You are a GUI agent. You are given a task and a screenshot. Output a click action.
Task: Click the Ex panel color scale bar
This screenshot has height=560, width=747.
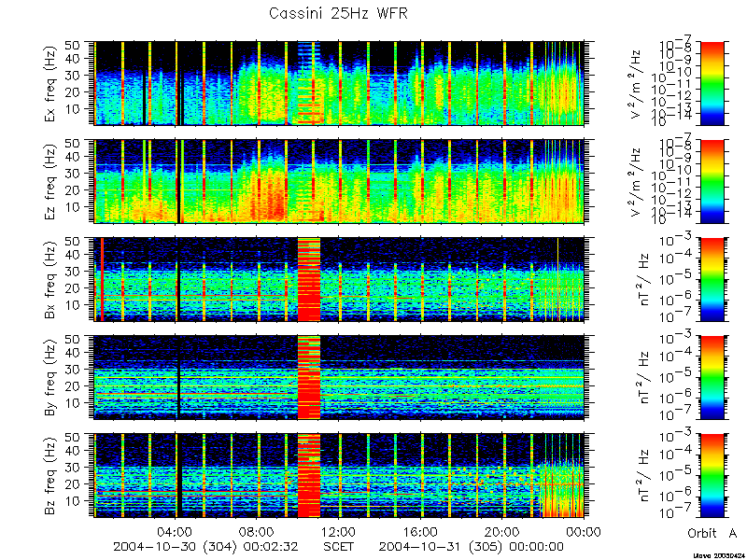point(712,83)
